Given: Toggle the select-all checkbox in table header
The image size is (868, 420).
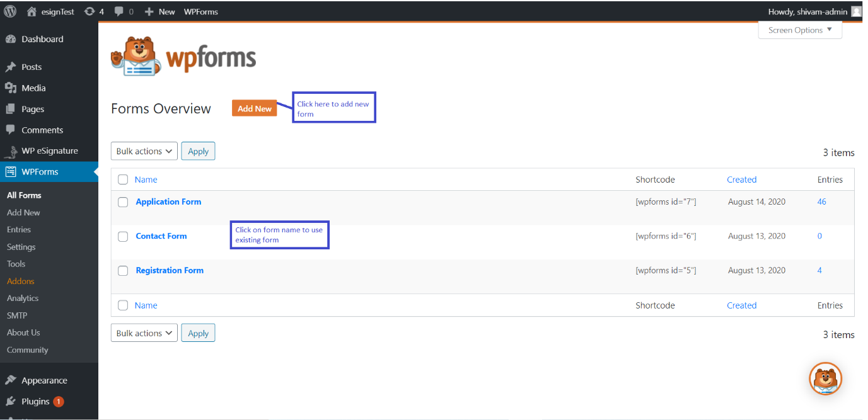Looking at the screenshot, I should click(x=123, y=179).
